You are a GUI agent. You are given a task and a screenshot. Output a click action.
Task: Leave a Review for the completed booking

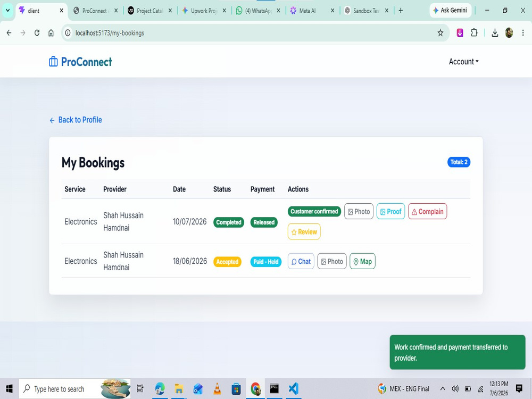pyautogui.click(x=304, y=232)
